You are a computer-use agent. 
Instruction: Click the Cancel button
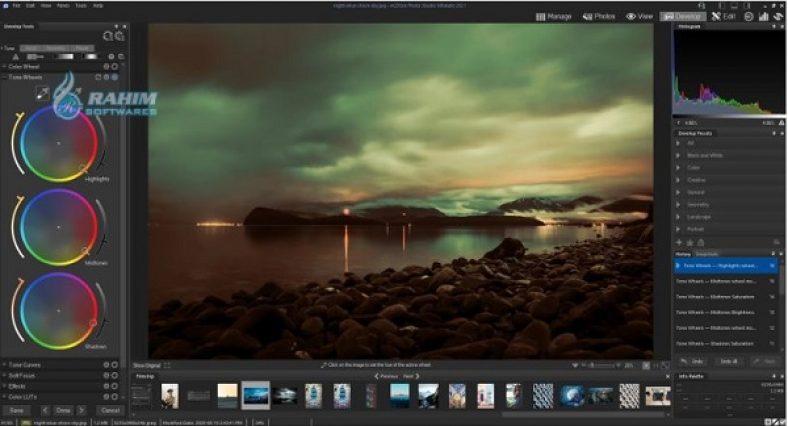(x=110, y=411)
